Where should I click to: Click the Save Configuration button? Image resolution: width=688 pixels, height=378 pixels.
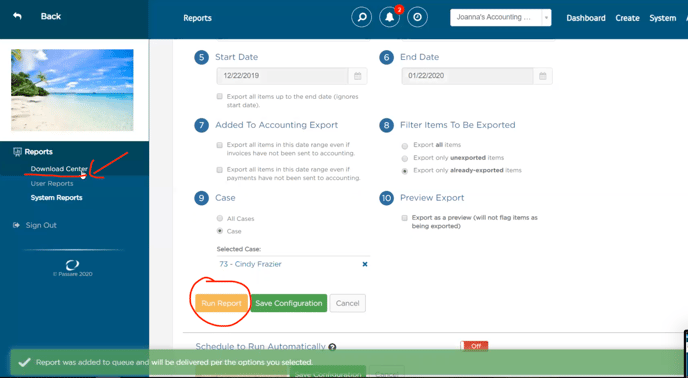coord(289,303)
